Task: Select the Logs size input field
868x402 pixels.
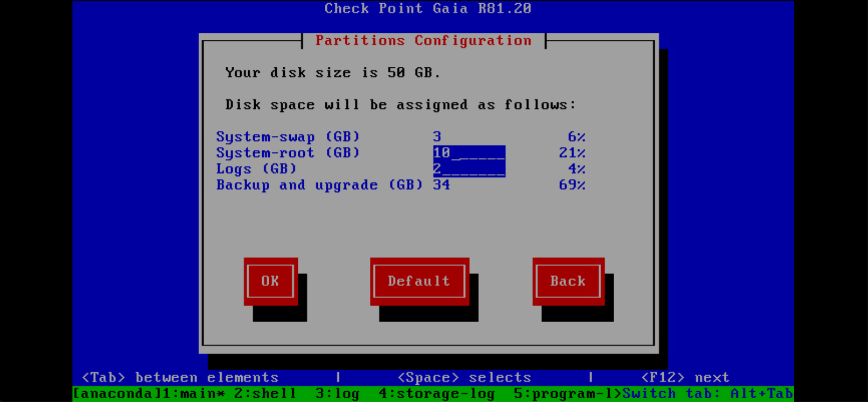Action: 468,169
